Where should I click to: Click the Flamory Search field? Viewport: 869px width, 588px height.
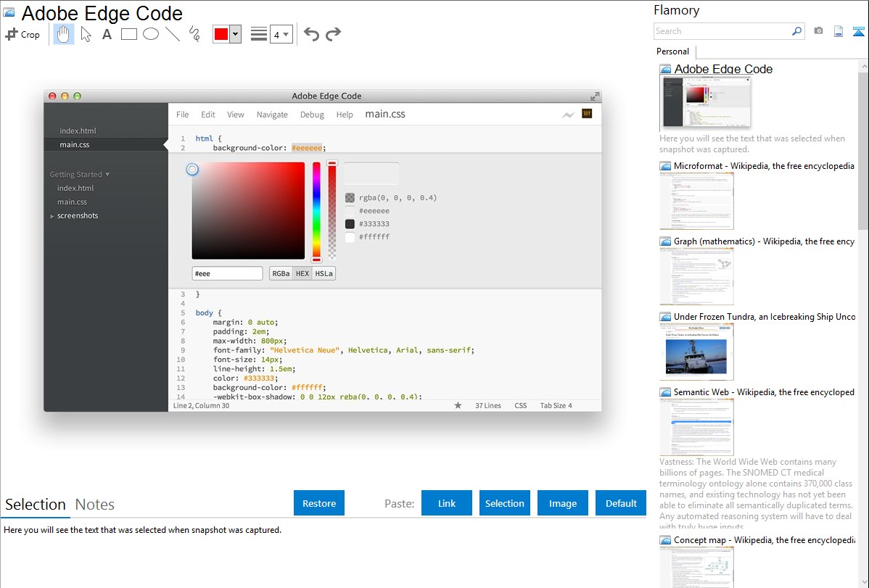[722, 31]
